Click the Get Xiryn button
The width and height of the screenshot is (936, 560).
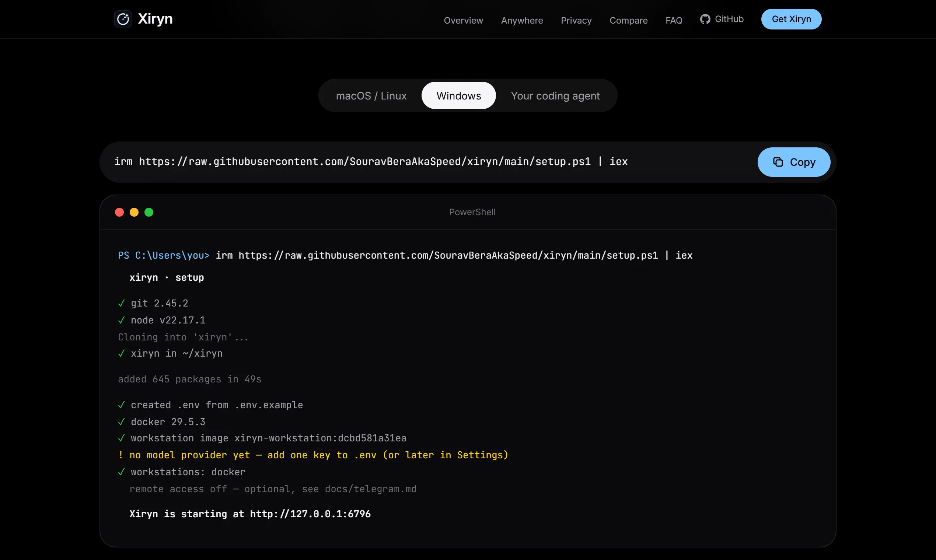point(791,19)
